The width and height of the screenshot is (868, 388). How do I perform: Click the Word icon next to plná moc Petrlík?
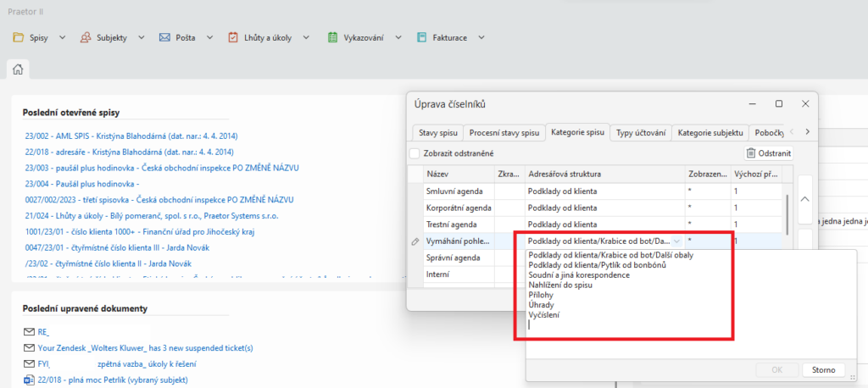(x=31, y=380)
